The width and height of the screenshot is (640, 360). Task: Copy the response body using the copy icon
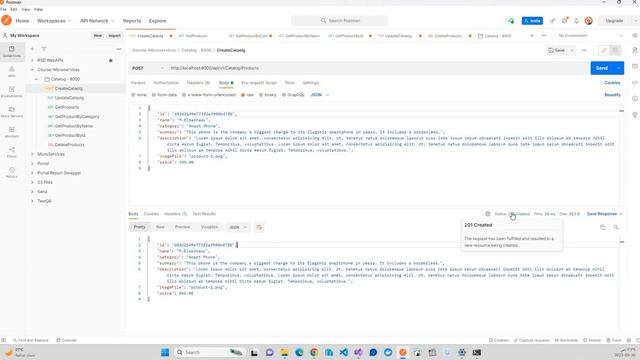click(x=602, y=227)
